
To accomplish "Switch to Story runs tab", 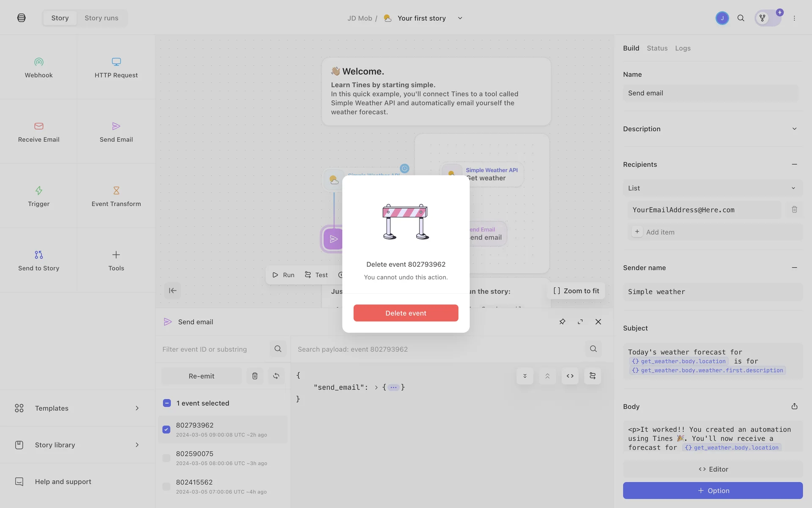I will 101,18.
